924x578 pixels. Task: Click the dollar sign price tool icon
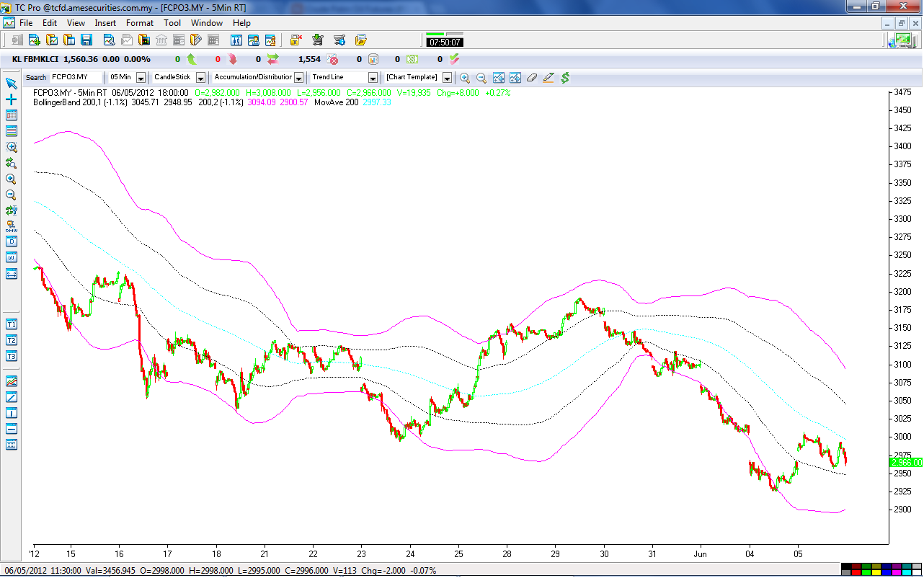click(566, 77)
